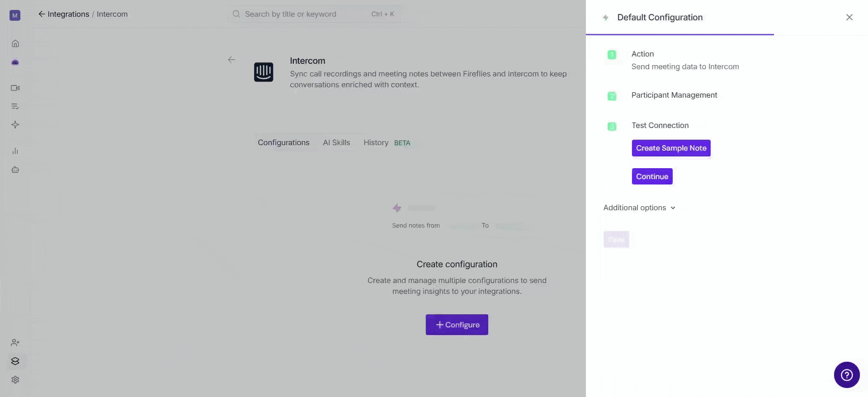The width and height of the screenshot is (868, 397).
Task: Expand the Participant Management step
Action: [674, 95]
